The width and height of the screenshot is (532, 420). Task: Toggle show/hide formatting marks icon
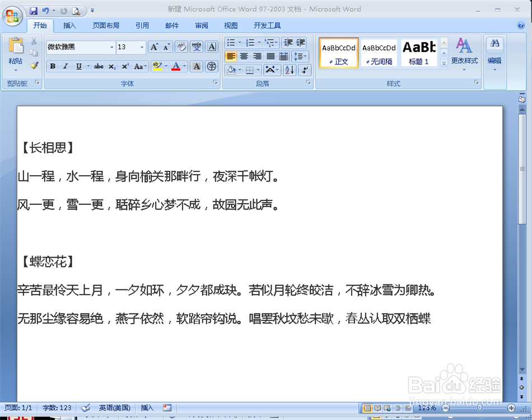pyautogui.click(x=304, y=71)
